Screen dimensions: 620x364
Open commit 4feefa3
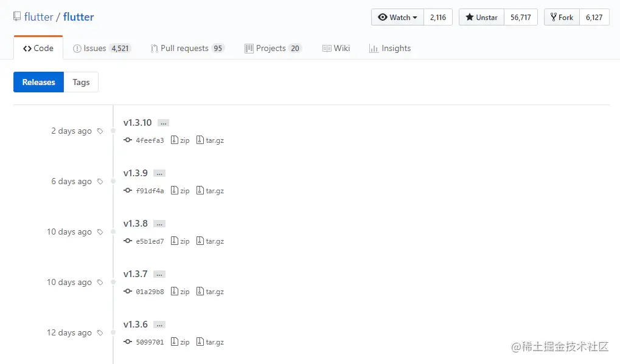[150, 140]
